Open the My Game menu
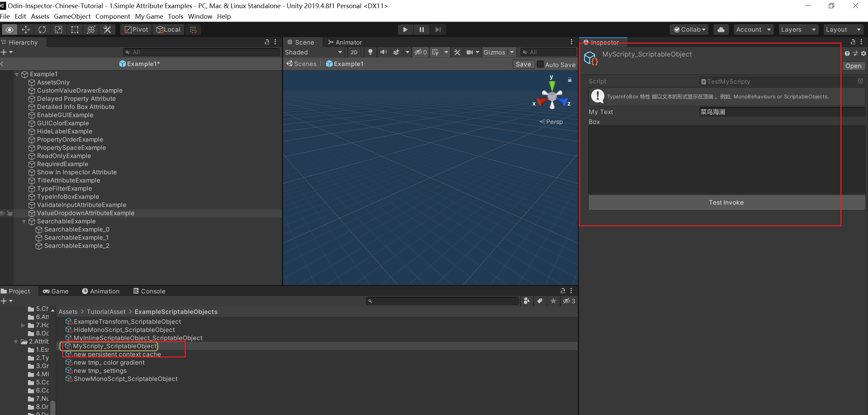 149,16
